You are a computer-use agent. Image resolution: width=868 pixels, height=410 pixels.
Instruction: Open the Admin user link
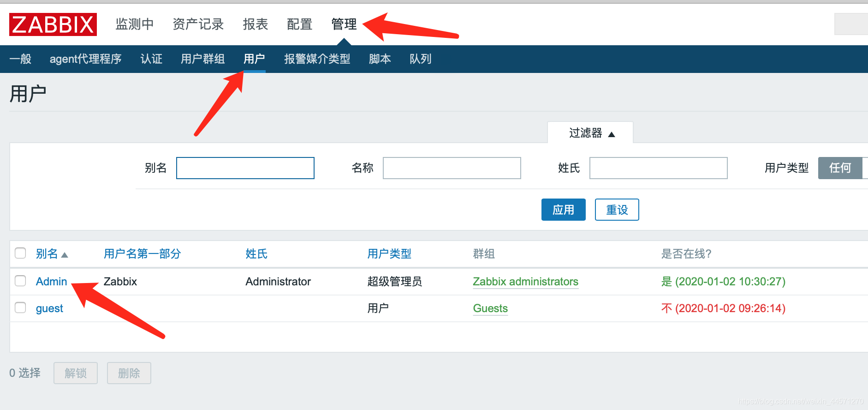(52, 282)
